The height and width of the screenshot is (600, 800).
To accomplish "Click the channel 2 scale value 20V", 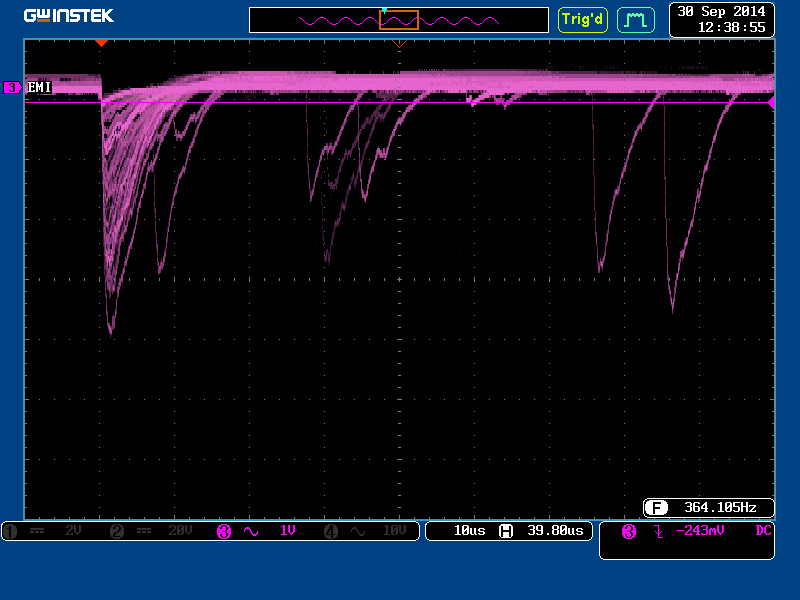I will 180,531.
